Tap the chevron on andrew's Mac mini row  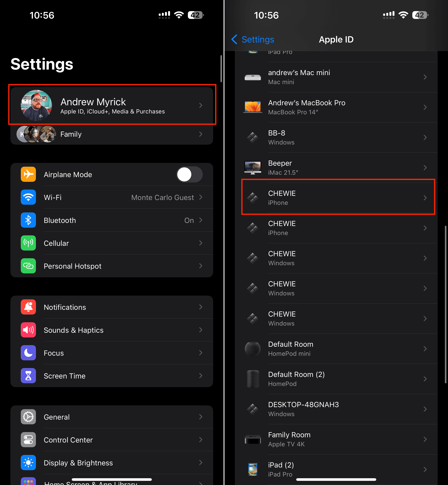425,77
